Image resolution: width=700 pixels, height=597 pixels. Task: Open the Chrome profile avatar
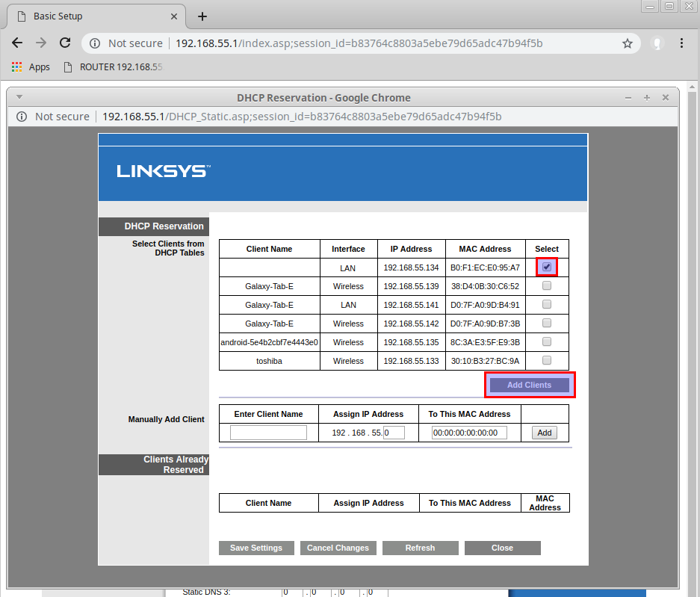tap(657, 43)
